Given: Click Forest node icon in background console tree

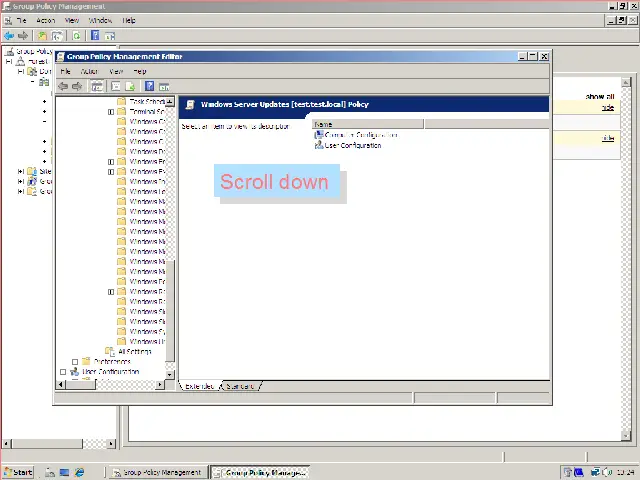Looking at the screenshot, I should pos(20,61).
